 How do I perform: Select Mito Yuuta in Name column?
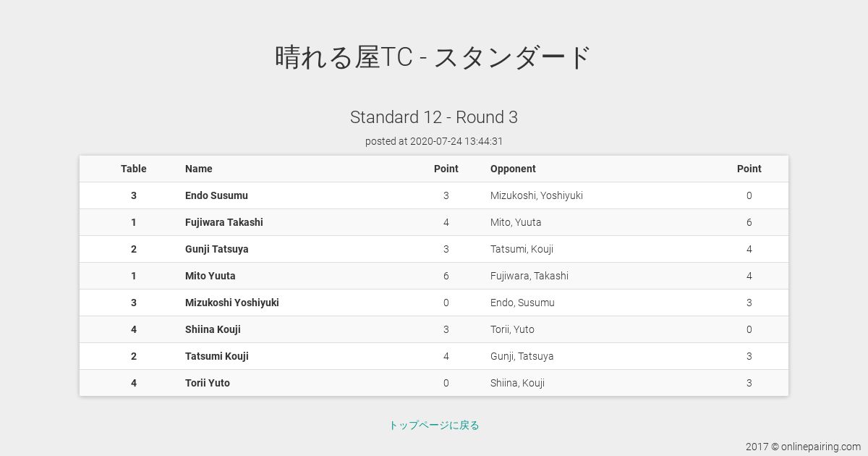pos(210,276)
